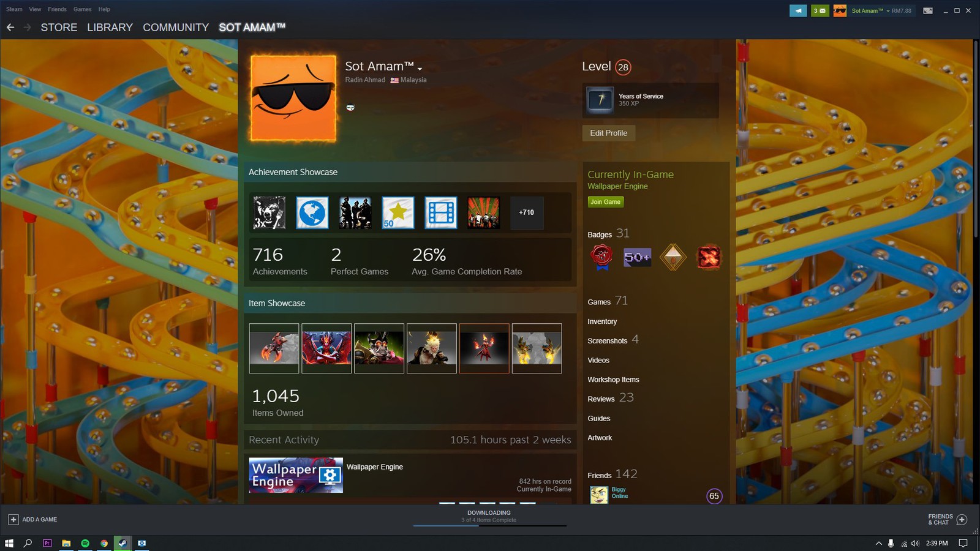Open Chrome from the taskbar
The width and height of the screenshot is (980, 551).
104,543
